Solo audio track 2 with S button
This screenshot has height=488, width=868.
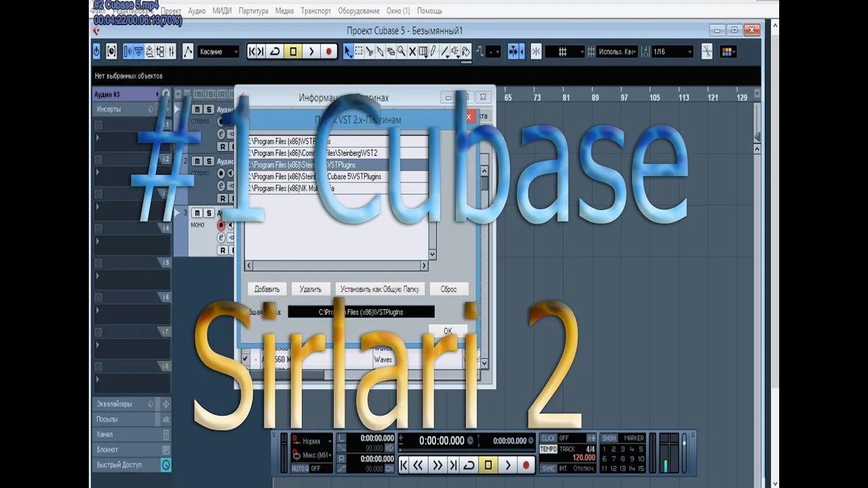point(209,161)
